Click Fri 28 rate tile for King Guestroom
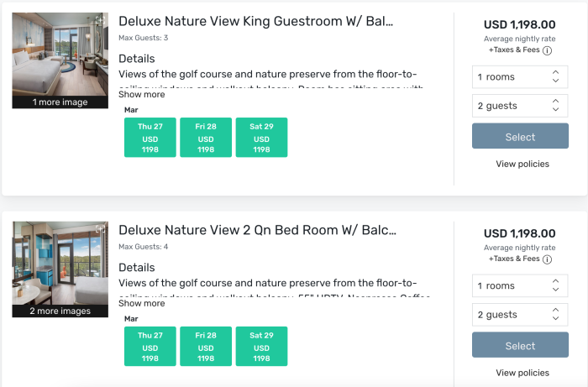Image resolution: width=588 pixels, height=387 pixels. click(206, 138)
